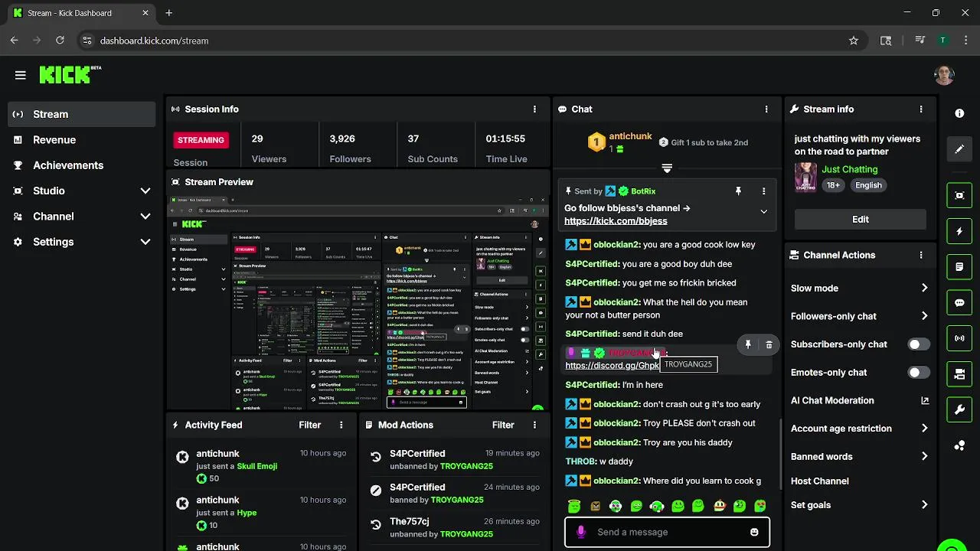This screenshot has height=551, width=980.
Task: Click the info icon in right rail
Action: (959, 113)
